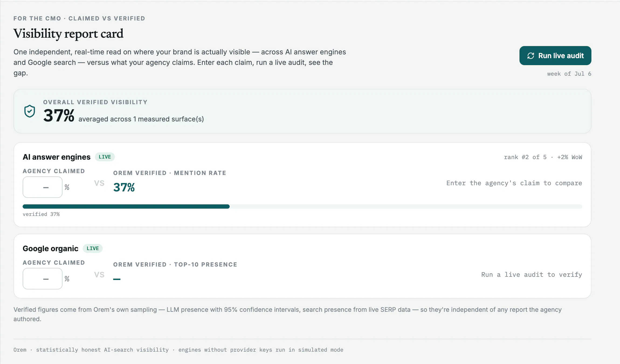This screenshot has width=620, height=364.
Task: Click the 'AI answer engines' card title
Action: point(57,157)
